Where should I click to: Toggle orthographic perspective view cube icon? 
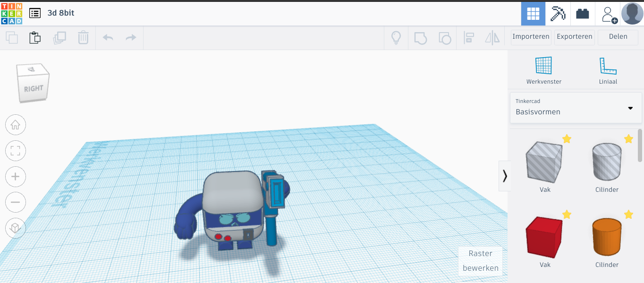16,228
